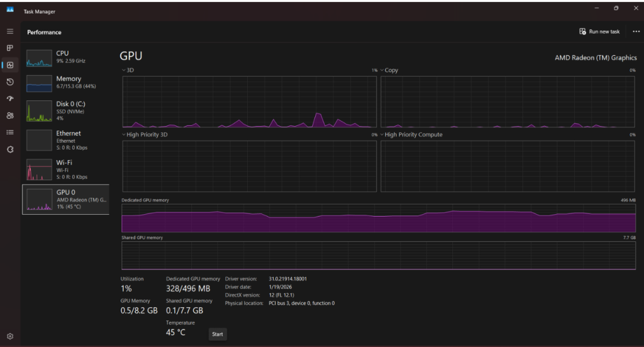Click DirectX version 12 (FL 12.1)
Image resolution: width=644 pixels, height=347 pixels.
tap(281, 295)
